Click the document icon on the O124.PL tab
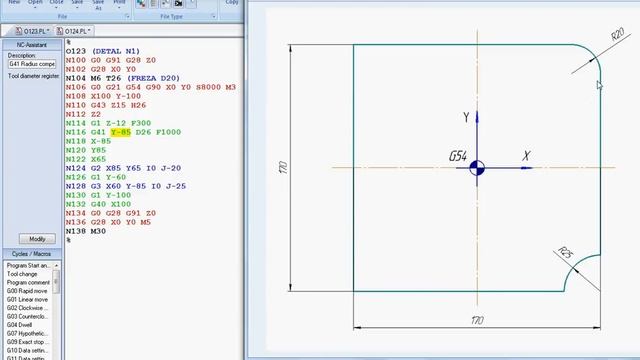 click(x=60, y=31)
